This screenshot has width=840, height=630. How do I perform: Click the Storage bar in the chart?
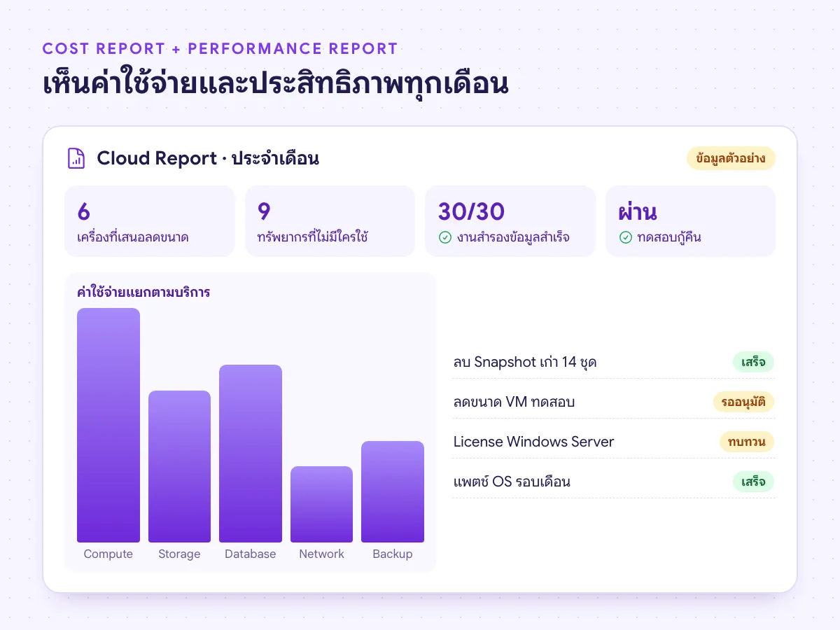[x=179, y=466]
